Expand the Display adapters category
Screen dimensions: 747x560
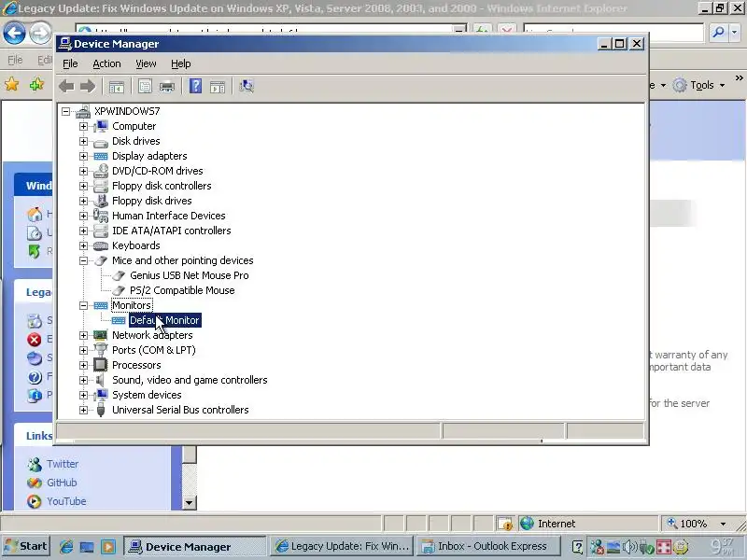83,156
